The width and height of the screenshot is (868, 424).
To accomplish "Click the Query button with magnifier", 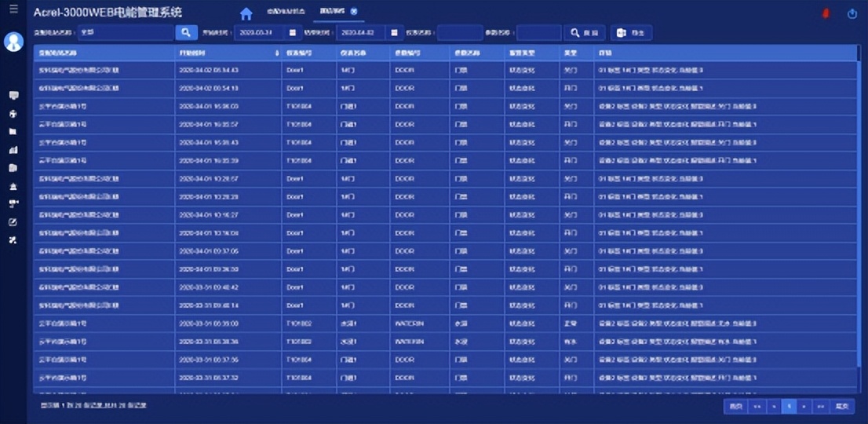I will pyautogui.click(x=586, y=33).
